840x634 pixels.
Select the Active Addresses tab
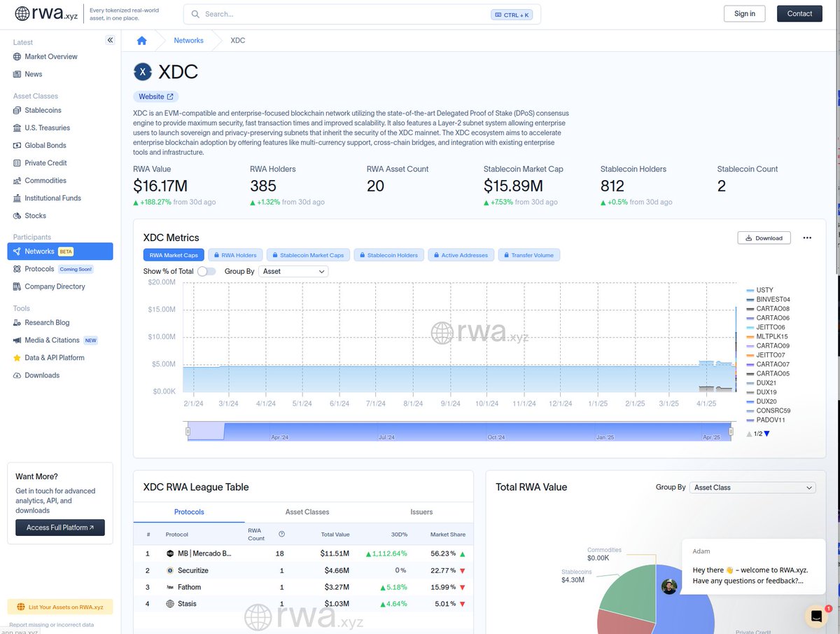point(461,255)
